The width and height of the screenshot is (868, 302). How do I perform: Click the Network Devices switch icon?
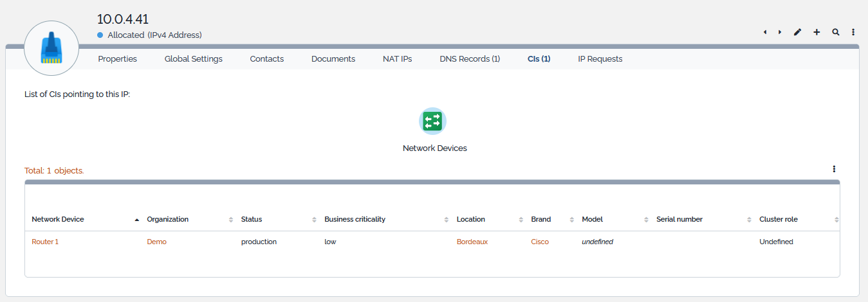[x=432, y=121]
